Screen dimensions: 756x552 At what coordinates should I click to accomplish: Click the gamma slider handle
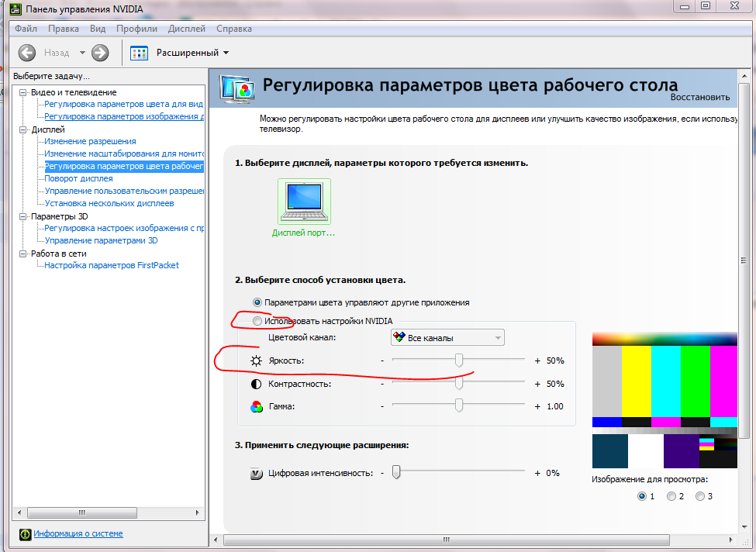pos(459,405)
